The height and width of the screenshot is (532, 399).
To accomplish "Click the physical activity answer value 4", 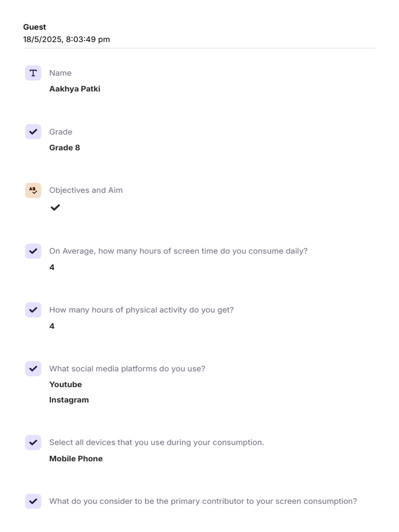I will coord(52,326).
